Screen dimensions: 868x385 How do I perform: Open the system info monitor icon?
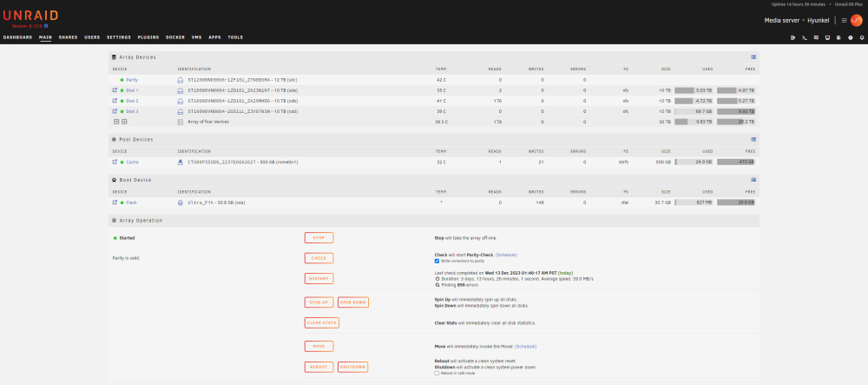(827, 37)
